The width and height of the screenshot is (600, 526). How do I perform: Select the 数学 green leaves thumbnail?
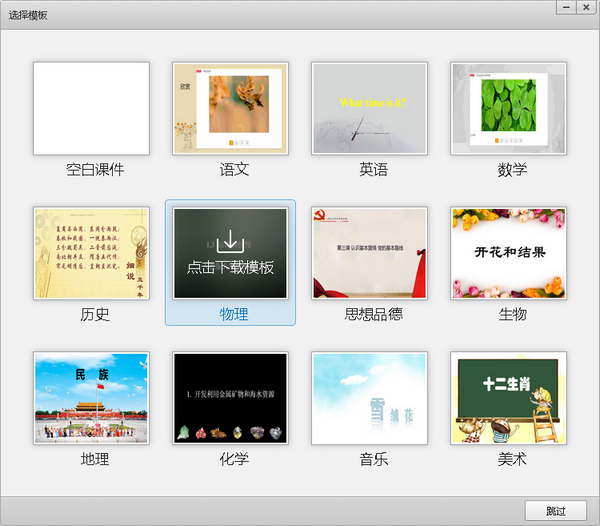508,108
